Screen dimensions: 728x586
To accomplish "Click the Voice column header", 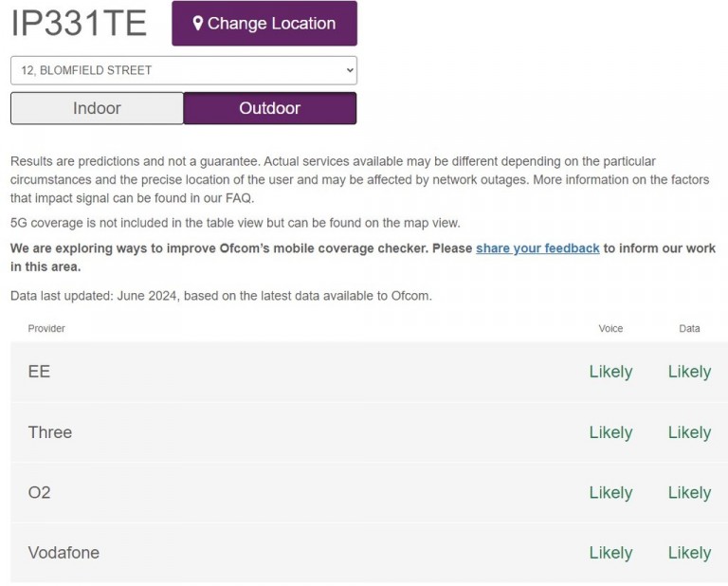I will point(610,329).
